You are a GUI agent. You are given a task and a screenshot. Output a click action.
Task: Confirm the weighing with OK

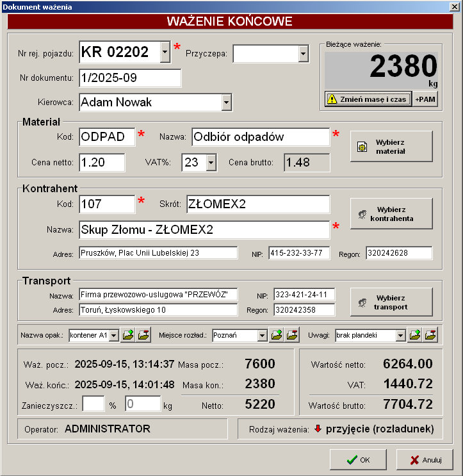[358, 460]
